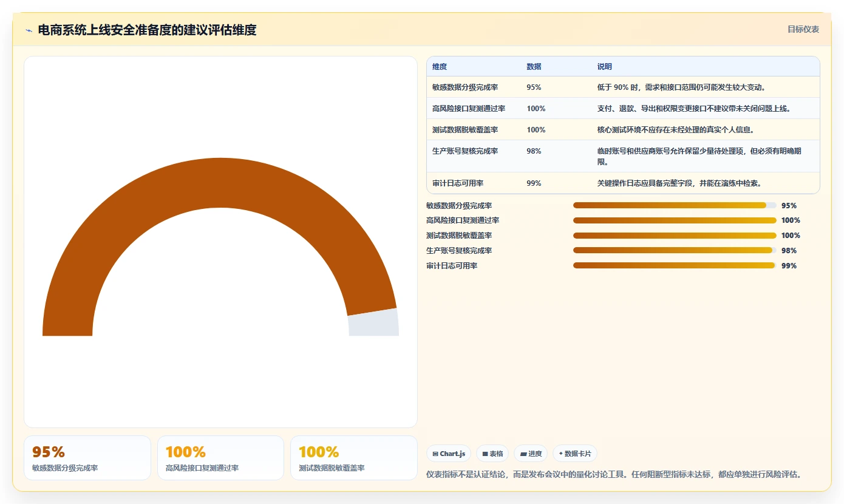
Task: Click the description starting 核心测试环境
Action: (x=676, y=130)
